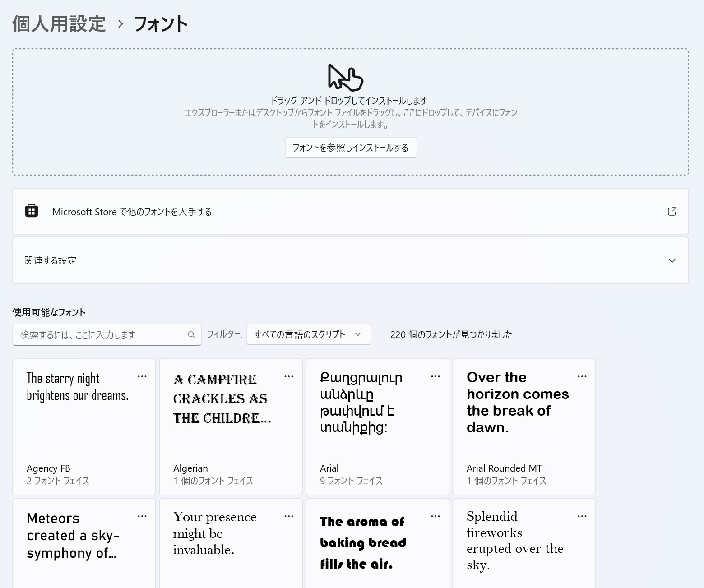Image resolution: width=704 pixels, height=588 pixels.
Task: Open more options for the Arial font
Action: pyautogui.click(x=435, y=376)
